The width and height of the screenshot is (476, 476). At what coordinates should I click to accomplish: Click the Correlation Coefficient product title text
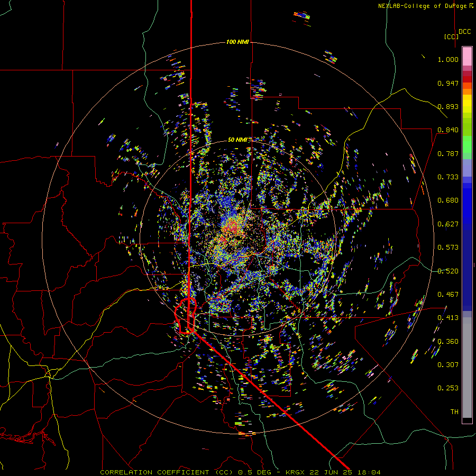(x=167, y=472)
